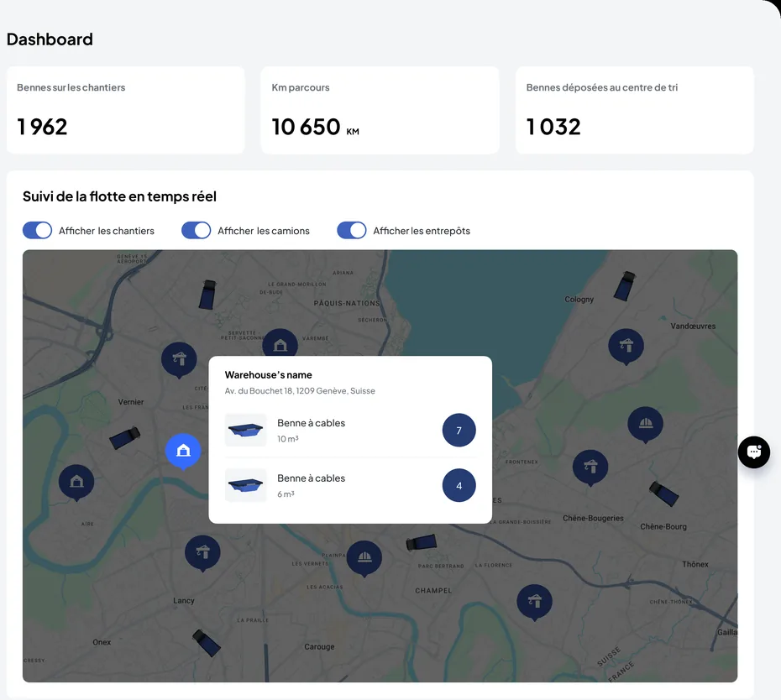Click the Carouge map label
Viewport: 781px width, 700px height.
tap(319, 647)
